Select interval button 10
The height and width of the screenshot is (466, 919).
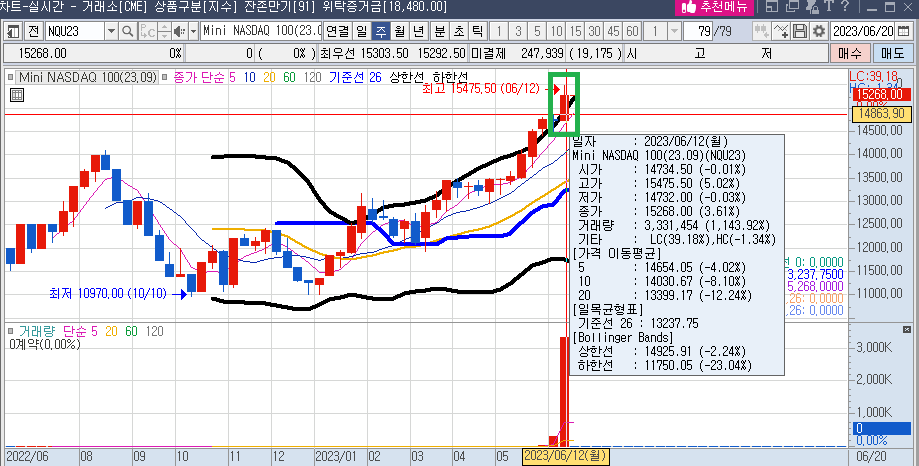tap(556, 31)
